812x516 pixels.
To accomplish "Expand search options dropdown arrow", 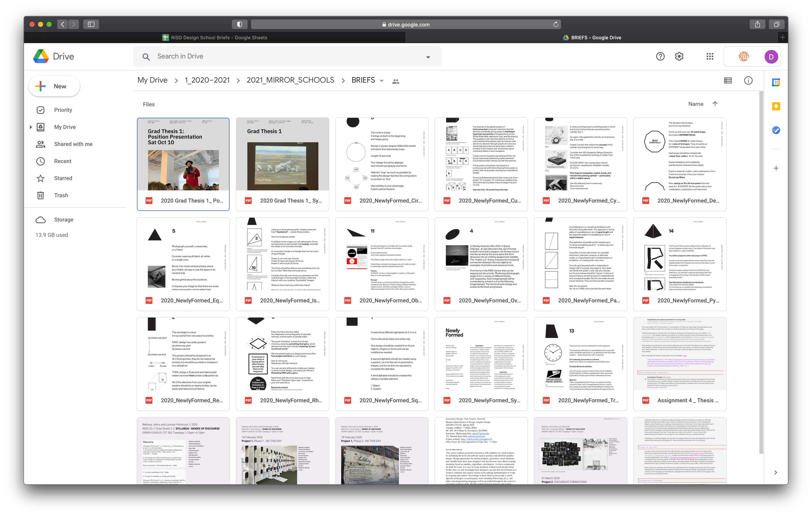I will coord(428,57).
